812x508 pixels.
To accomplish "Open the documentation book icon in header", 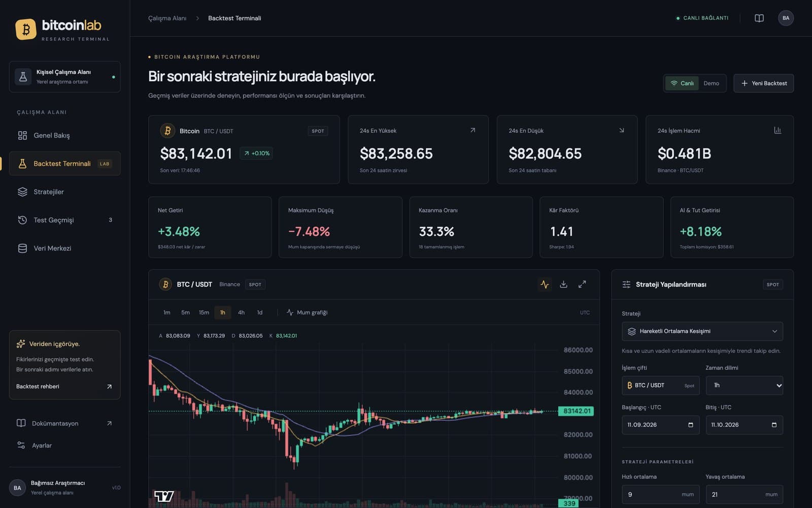I will coord(759,18).
